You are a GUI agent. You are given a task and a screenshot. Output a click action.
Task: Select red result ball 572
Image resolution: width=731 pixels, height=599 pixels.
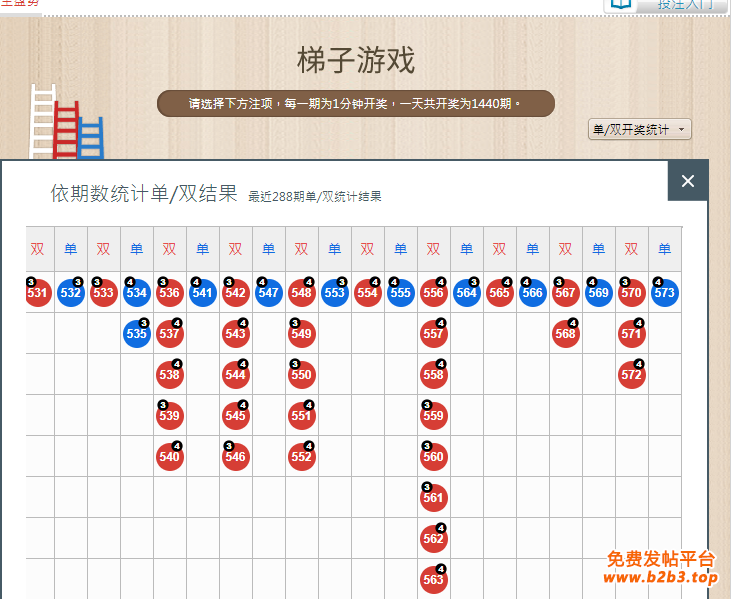[x=631, y=375]
